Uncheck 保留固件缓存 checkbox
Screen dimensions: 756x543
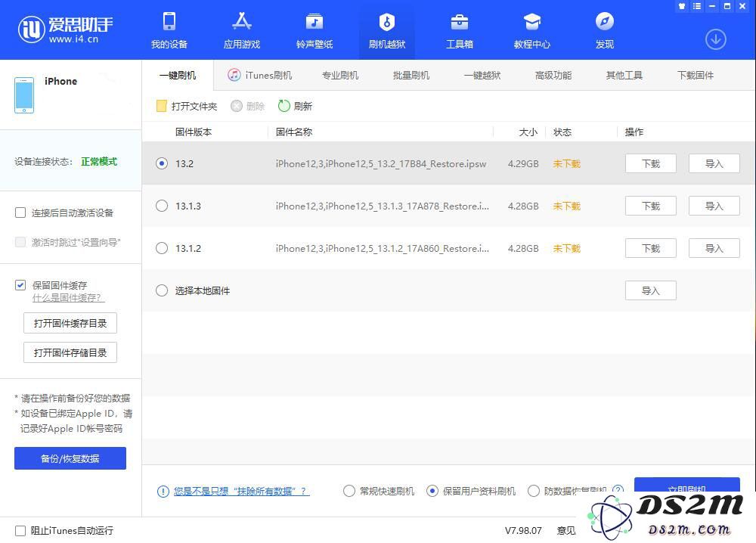pos(20,285)
